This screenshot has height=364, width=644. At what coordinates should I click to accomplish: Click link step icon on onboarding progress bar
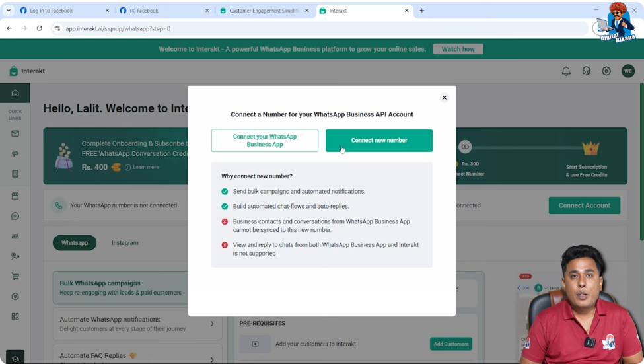[465, 147]
